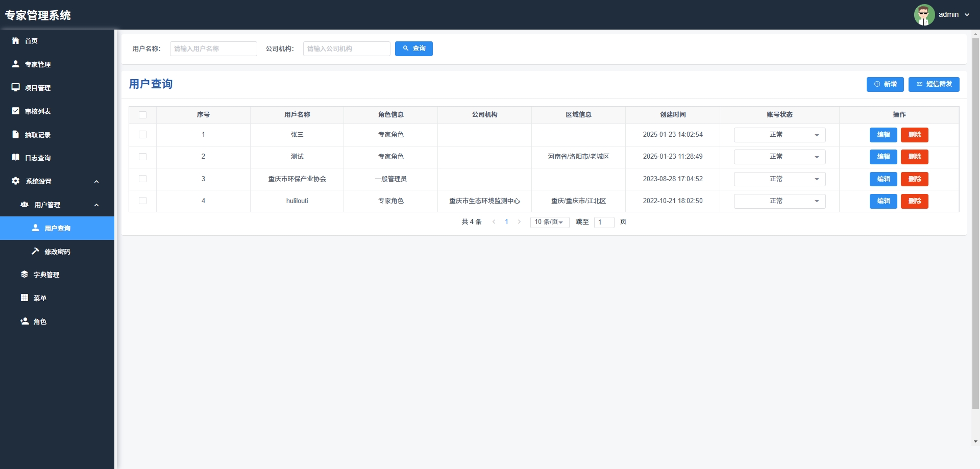This screenshot has height=469, width=980.
Task: Click the 新增 add button
Action: pyautogui.click(x=885, y=84)
